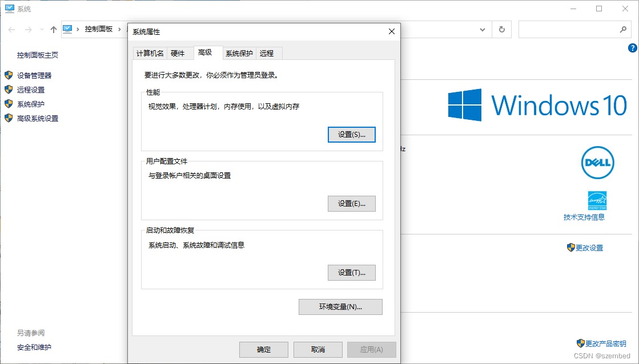This screenshot has height=364, width=639.
Task: Open help with blue question mark icon
Action: coord(633,48)
